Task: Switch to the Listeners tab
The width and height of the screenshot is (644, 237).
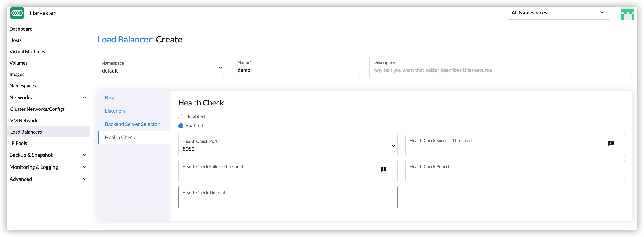Action: [x=115, y=111]
